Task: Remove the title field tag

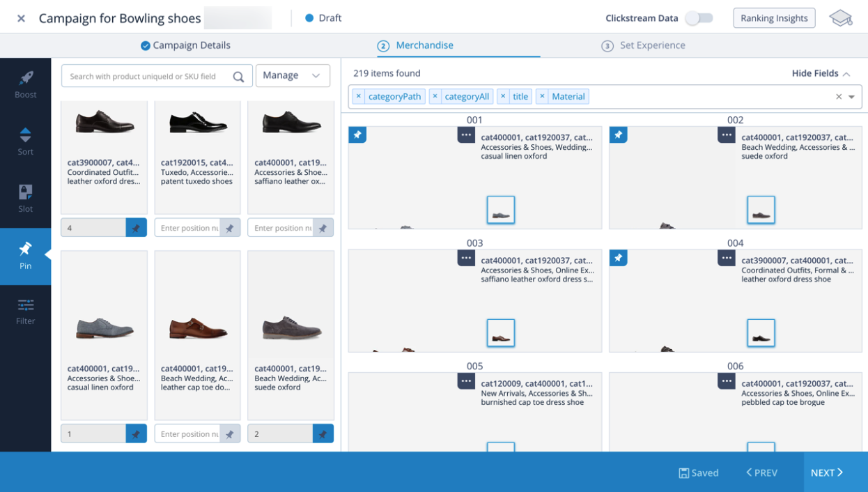Action: pos(503,96)
